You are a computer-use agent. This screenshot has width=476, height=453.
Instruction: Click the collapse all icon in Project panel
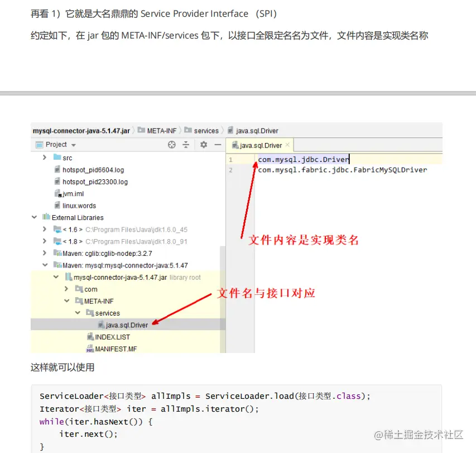point(186,145)
